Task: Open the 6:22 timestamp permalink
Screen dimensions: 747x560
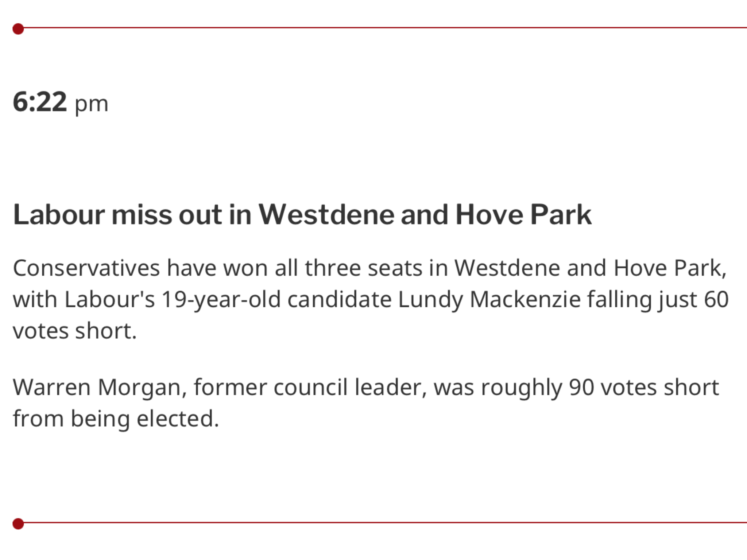Action: pyautogui.click(x=40, y=102)
